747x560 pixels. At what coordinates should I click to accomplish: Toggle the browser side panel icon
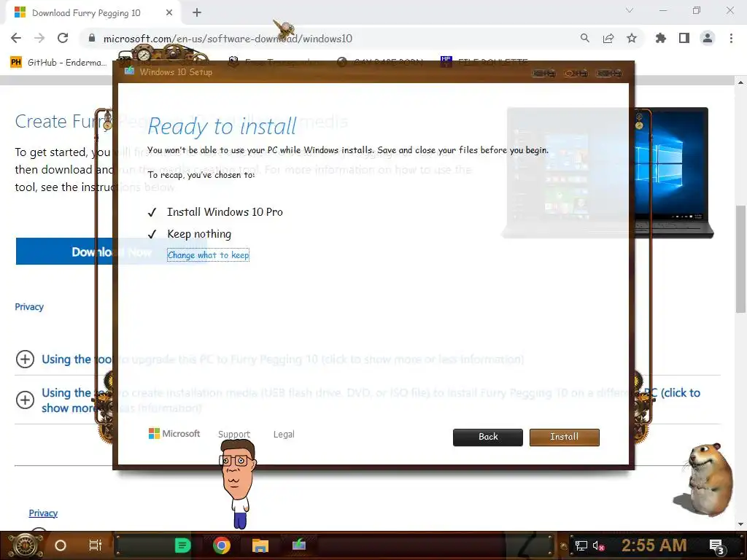point(684,38)
